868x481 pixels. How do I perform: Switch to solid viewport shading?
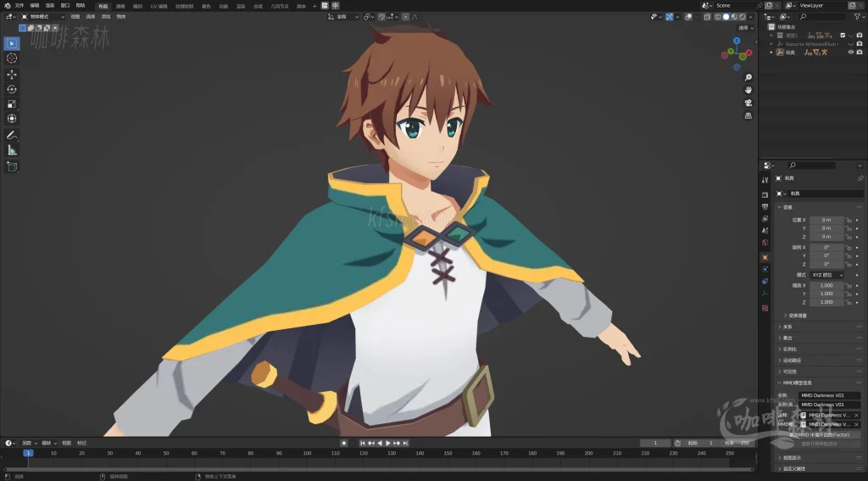(726, 17)
